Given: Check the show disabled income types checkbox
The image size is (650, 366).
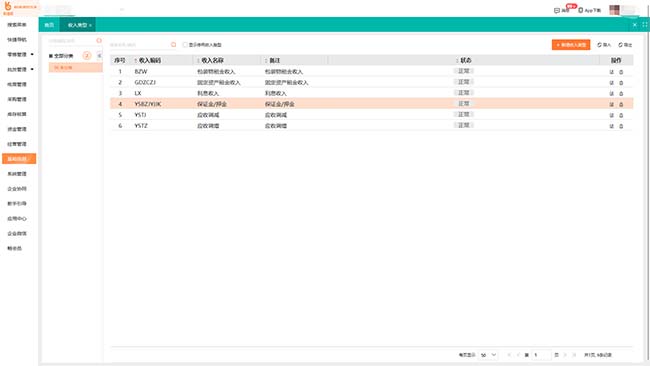Looking at the screenshot, I should (x=185, y=45).
